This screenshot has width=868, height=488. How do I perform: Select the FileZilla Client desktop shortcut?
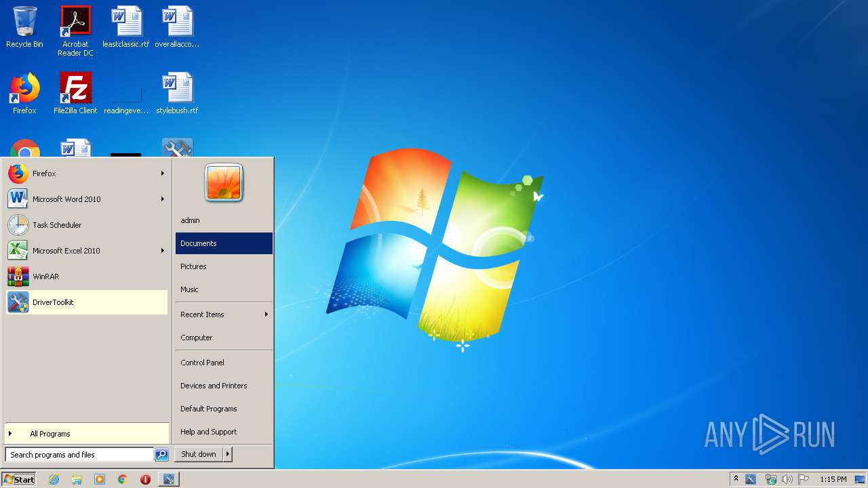coord(75,94)
